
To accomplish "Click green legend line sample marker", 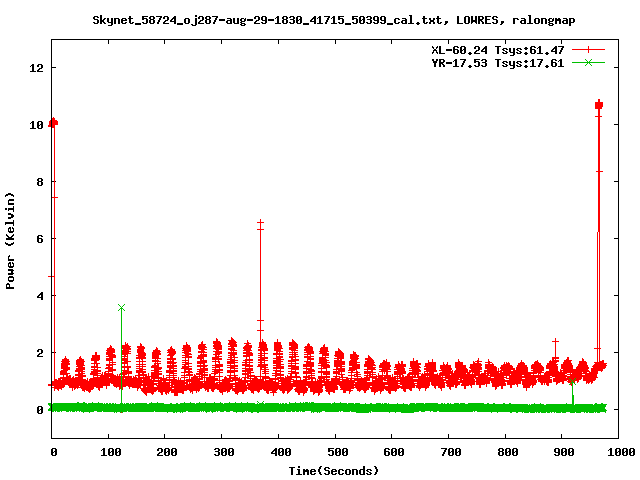I will click(588, 62).
